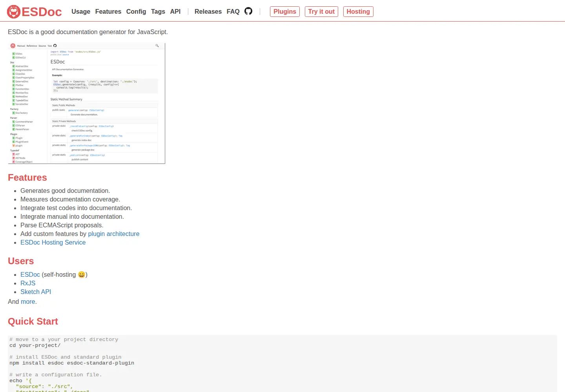Click the grinning emoji next to self-hosting

[x=82, y=274]
